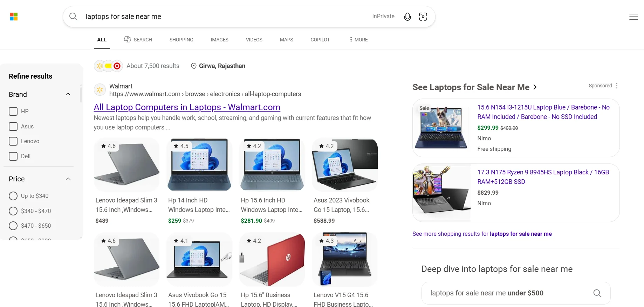Switch to the IMAGES tab
Screen dimensions: 644x307
(219, 40)
